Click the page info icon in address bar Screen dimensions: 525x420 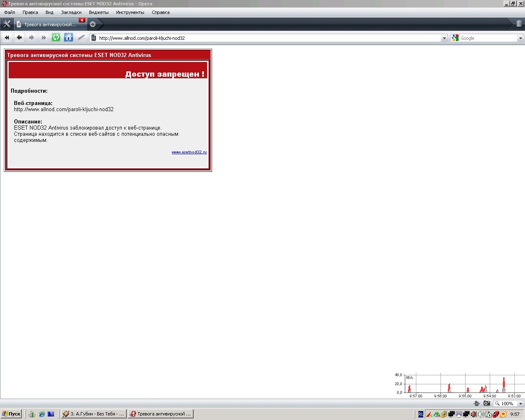94,38
